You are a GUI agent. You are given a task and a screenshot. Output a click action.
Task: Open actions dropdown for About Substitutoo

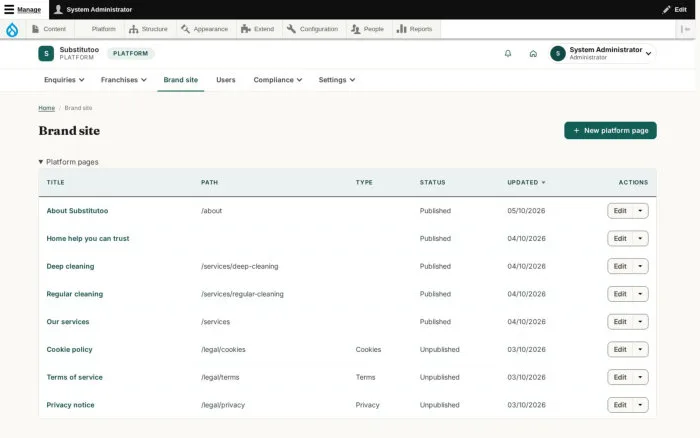[640, 211]
